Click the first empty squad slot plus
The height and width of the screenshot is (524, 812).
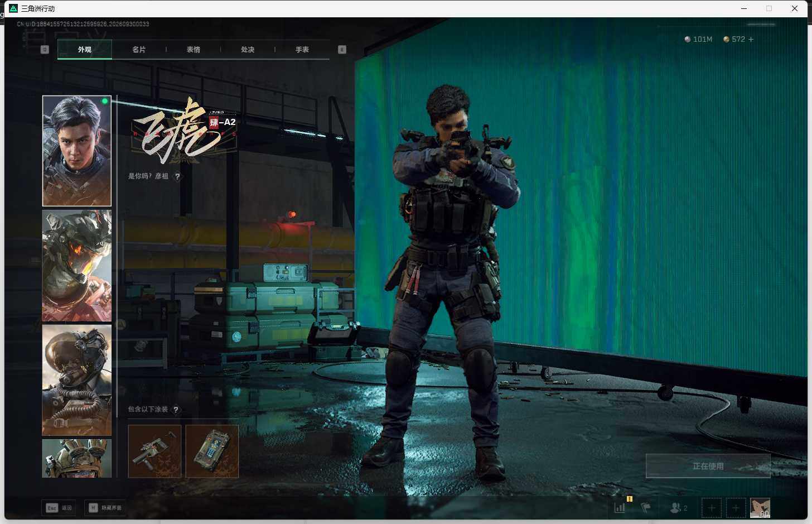pos(712,508)
